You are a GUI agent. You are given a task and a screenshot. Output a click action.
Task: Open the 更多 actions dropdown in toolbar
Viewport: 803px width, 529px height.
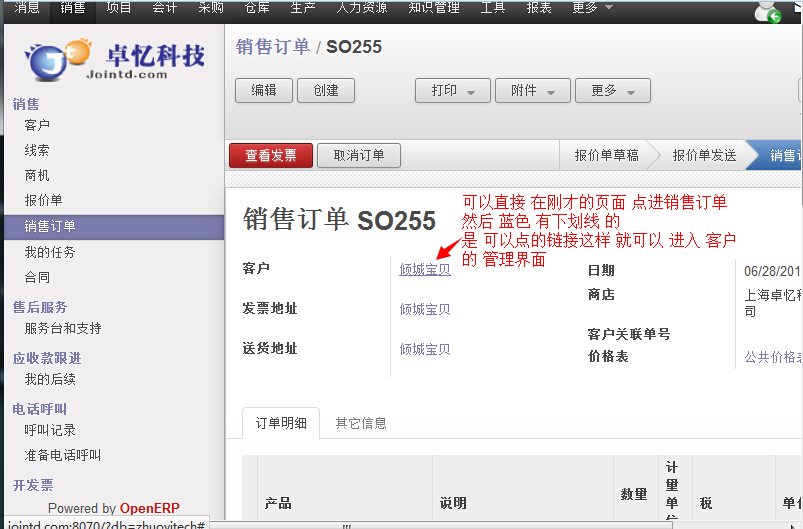pyautogui.click(x=613, y=90)
